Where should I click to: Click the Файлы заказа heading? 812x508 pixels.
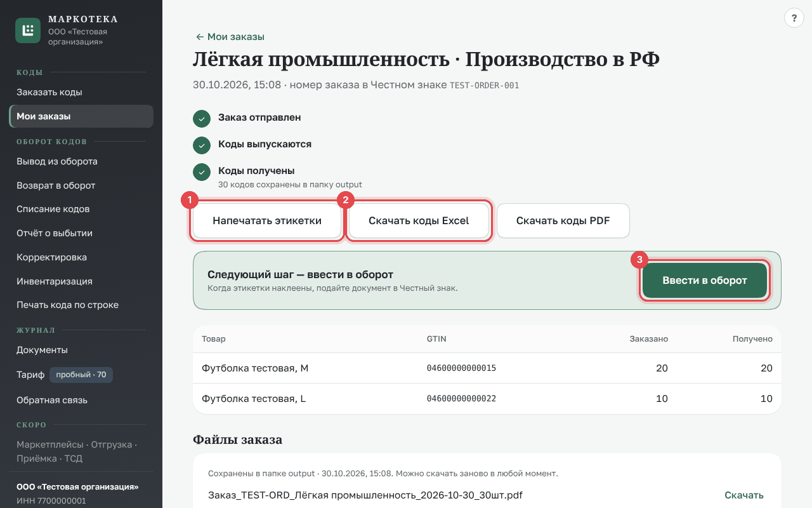coord(237,439)
